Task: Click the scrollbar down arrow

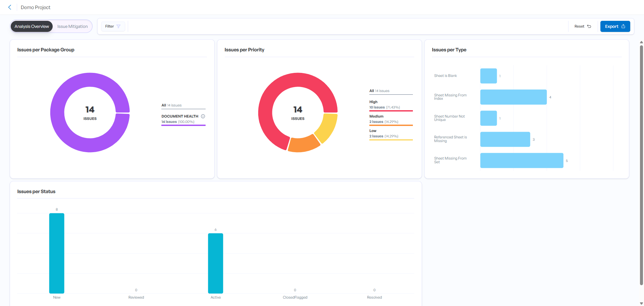Action: (641, 303)
